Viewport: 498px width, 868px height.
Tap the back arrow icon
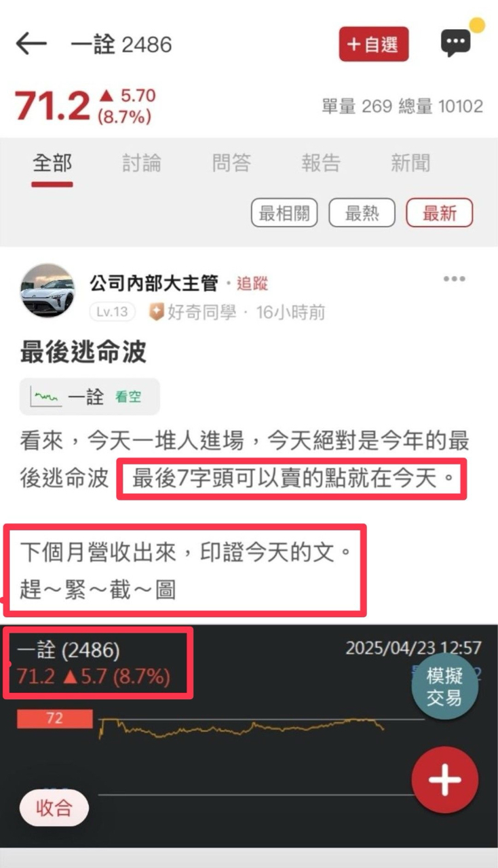[31, 45]
